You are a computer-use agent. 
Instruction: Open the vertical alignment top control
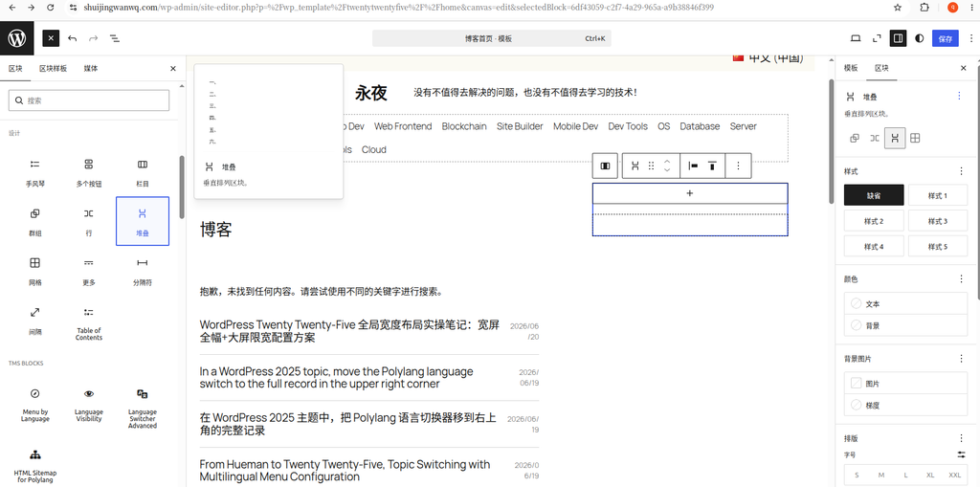click(712, 166)
